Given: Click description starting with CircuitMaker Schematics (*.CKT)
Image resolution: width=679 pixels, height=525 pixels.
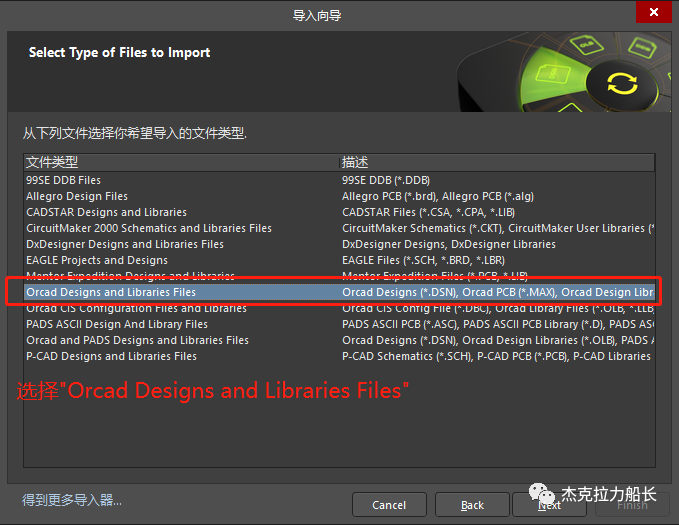Looking at the screenshot, I should click(x=498, y=228).
